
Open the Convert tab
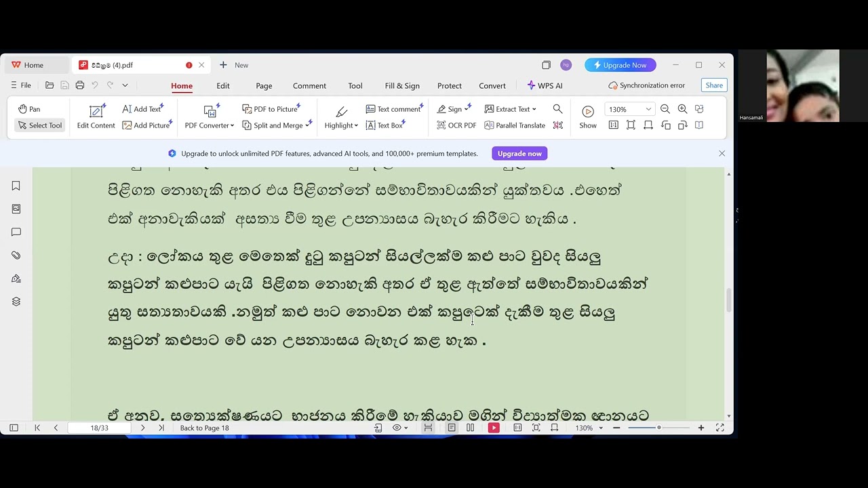[x=492, y=86]
